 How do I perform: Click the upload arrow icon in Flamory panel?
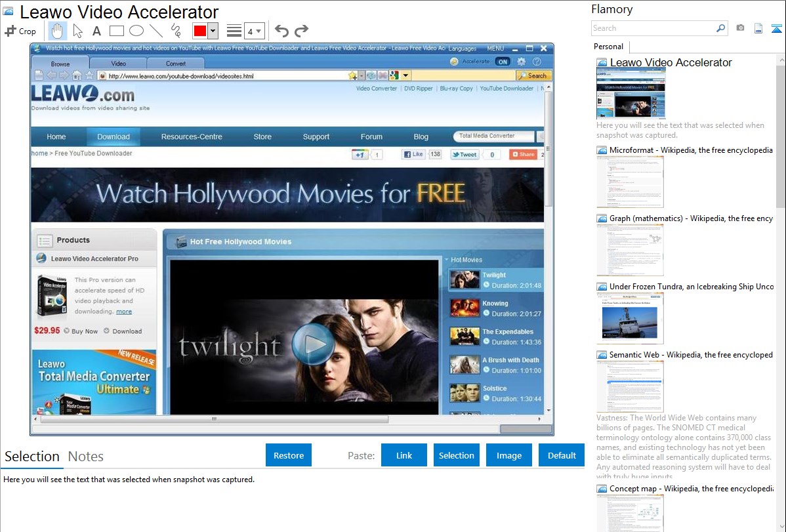pos(776,28)
